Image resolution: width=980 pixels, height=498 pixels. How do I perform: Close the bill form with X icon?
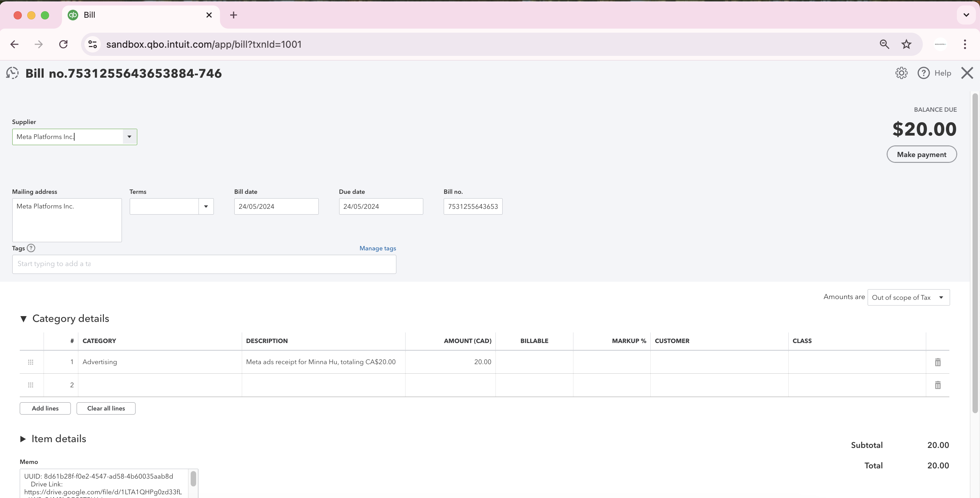pyautogui.click(x=967, y=73)
